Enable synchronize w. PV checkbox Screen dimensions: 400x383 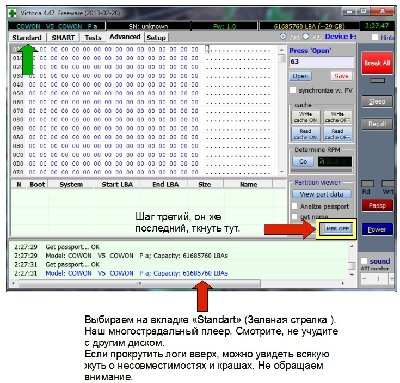(x=293, y=90)
